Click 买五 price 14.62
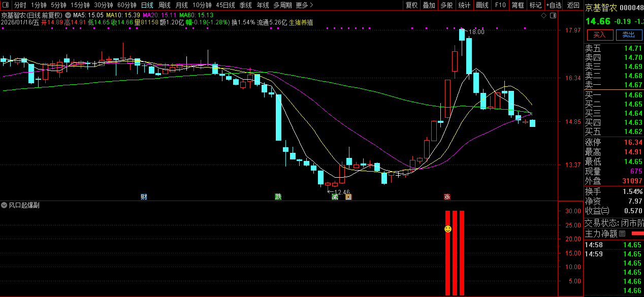This screenshot has height=297, width=644. tap(633, 131)
